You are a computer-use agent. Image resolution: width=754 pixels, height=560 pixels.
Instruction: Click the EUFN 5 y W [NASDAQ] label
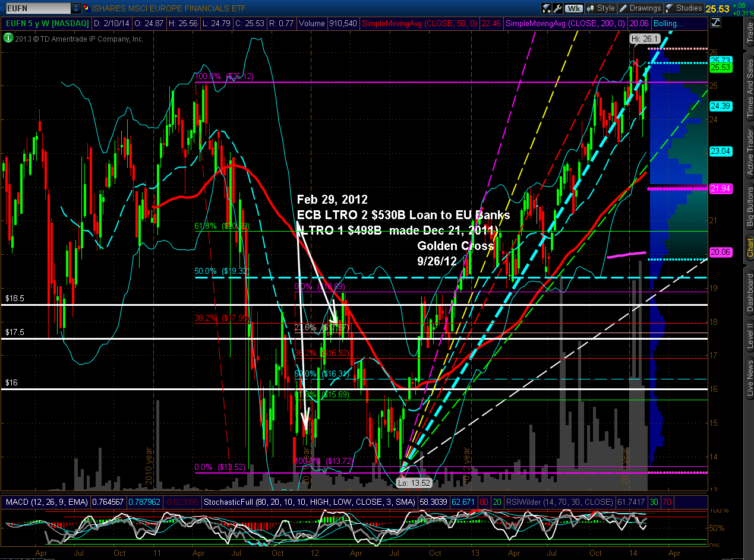tap(48, 23)
